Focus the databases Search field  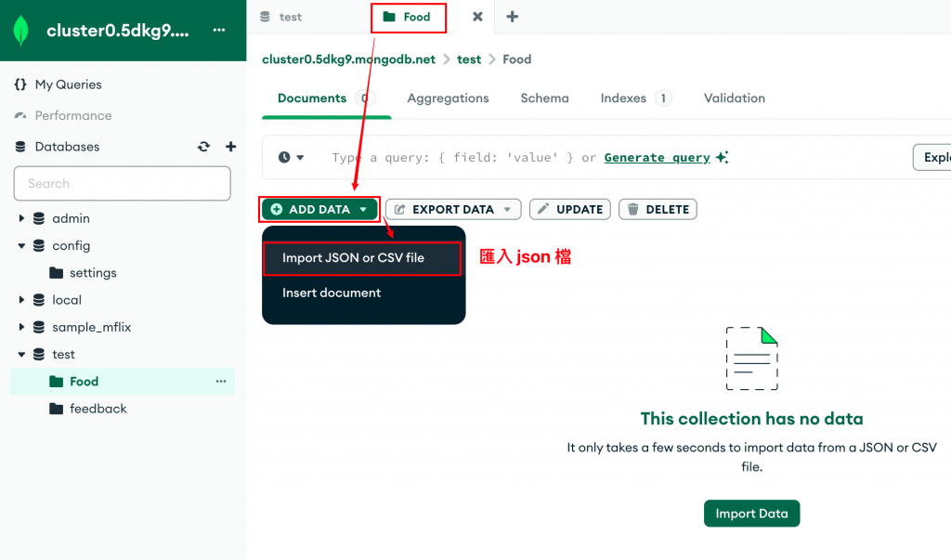pos(122,183)
